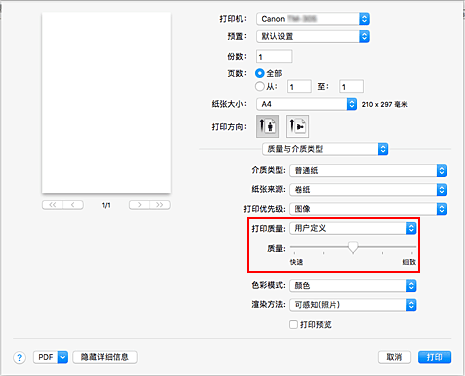
Task: Click the 210 x 297 毫米 size text
Action: [x=385, y=104]
